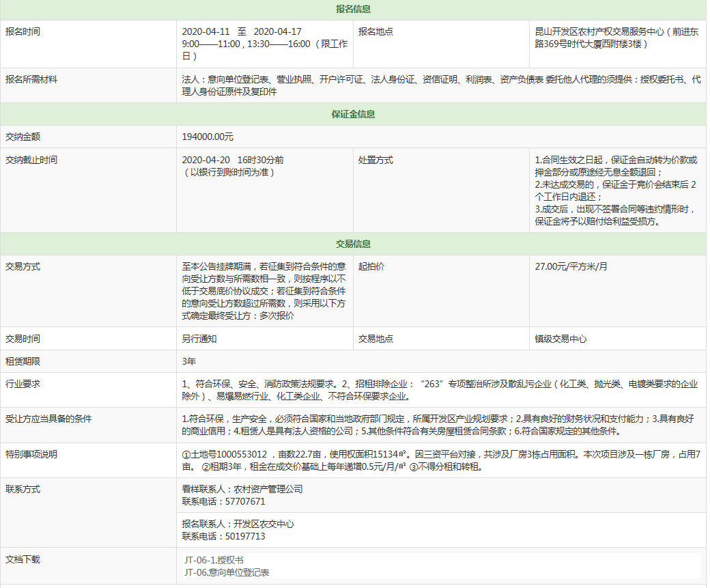Click the 3年 lease term value
Screen dimensions: 710x588
188,361
